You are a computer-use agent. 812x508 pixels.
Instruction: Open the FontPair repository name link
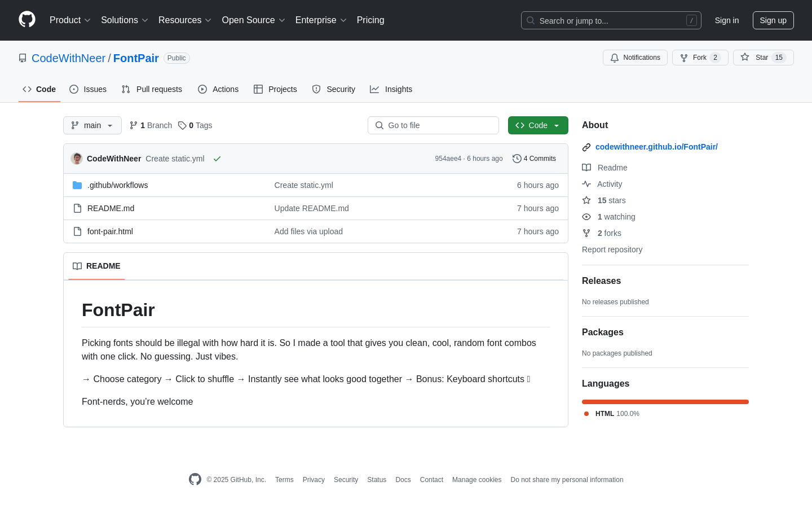click(x=136, y=58)
